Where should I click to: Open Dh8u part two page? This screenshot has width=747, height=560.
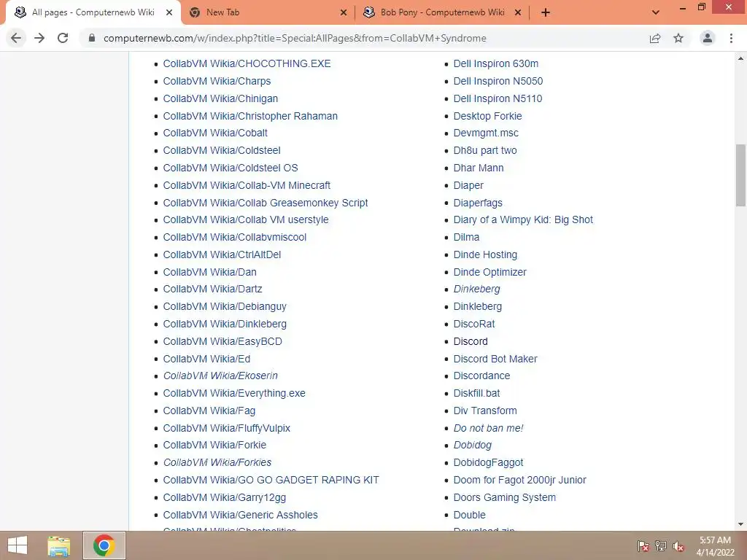[485, 150]
